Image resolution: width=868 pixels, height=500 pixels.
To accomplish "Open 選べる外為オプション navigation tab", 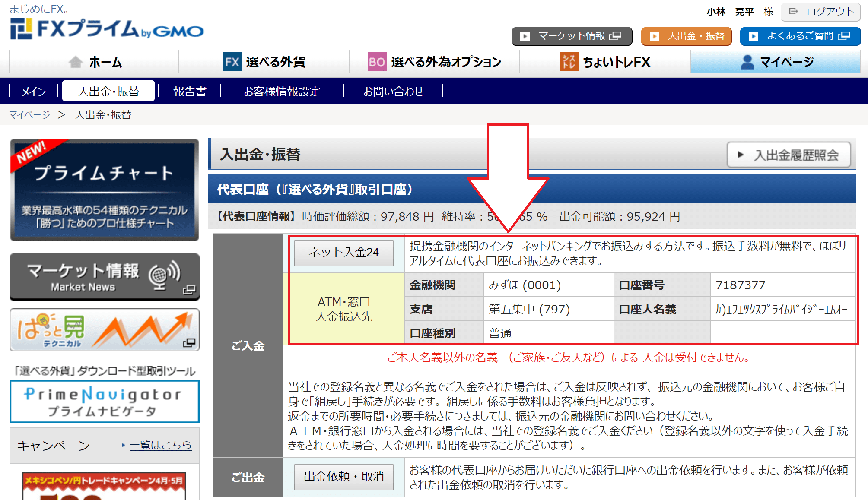I will click(x=434, y=62).
